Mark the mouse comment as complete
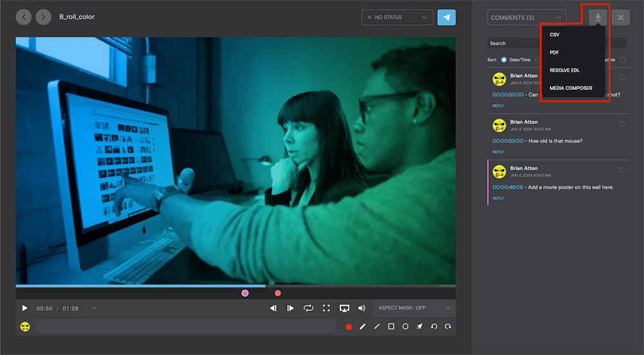This screenshot has height=355, width=644. [x=622, y=123]
